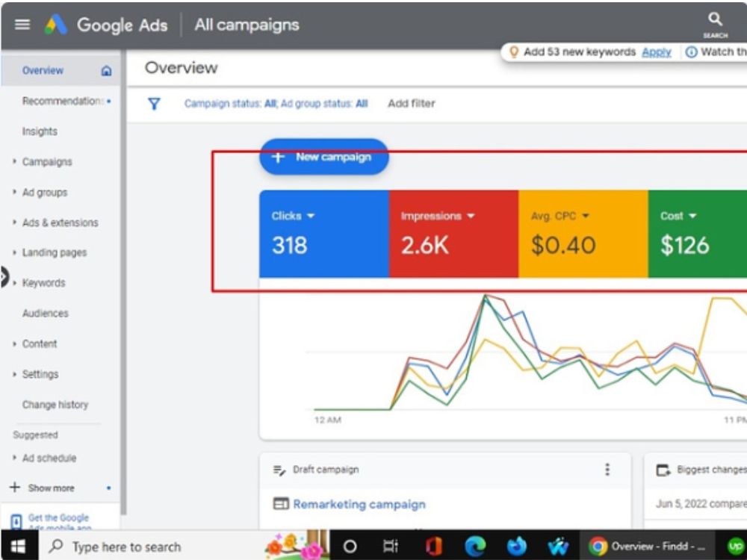747x560 pixels.
Task: Open the Avg. CPC metric dropdown
Action: [586, 217]
